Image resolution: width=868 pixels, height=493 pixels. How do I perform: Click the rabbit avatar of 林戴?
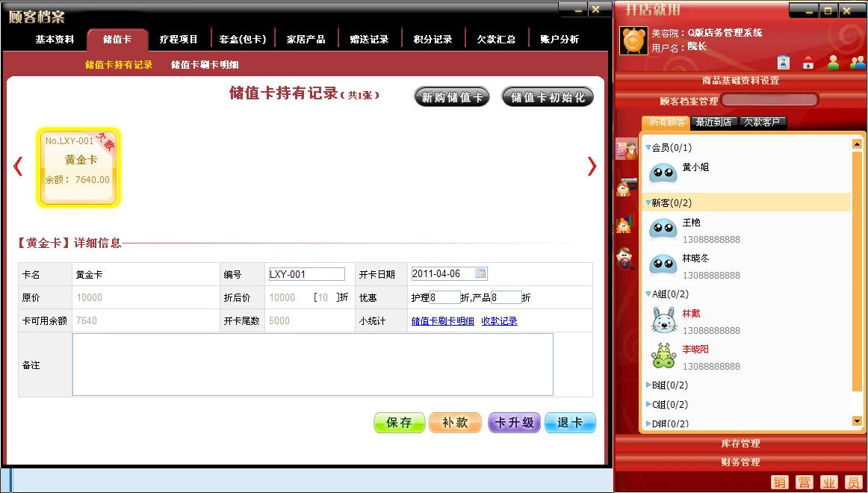(663, 321)
